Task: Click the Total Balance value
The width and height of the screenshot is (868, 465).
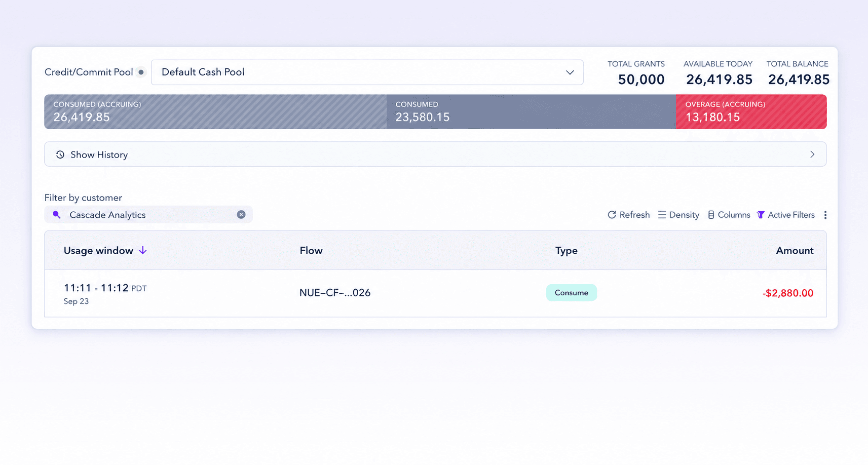Action: (799, 80)
